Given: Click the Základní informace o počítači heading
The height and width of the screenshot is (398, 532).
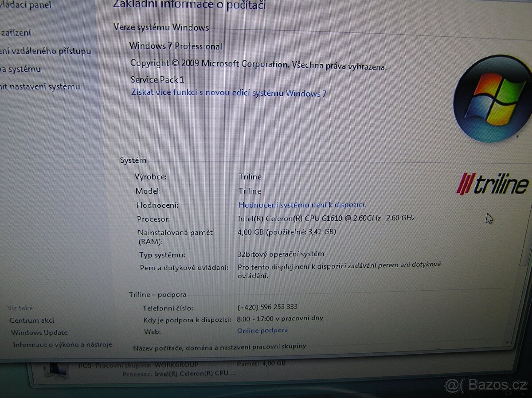Looking at the screenshot, I should [189, 4].
